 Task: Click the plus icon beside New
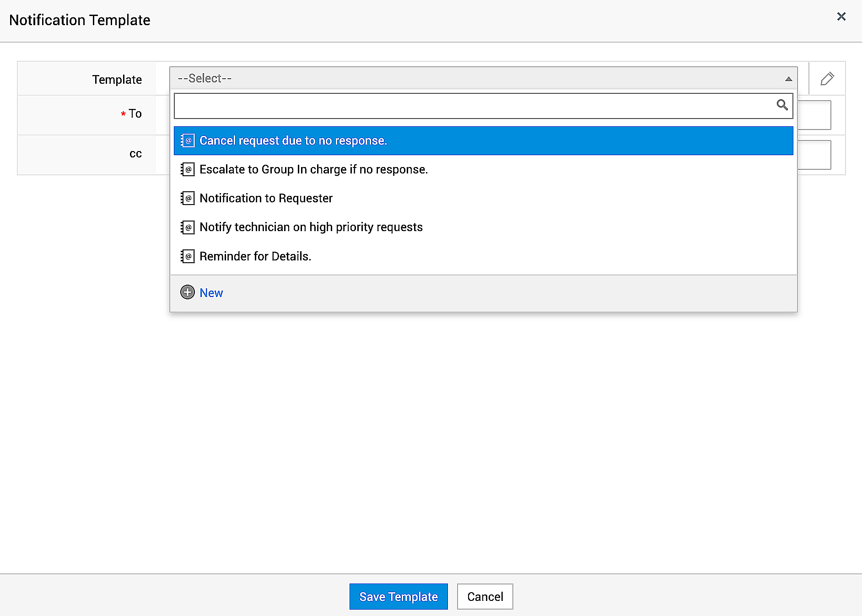188,292
